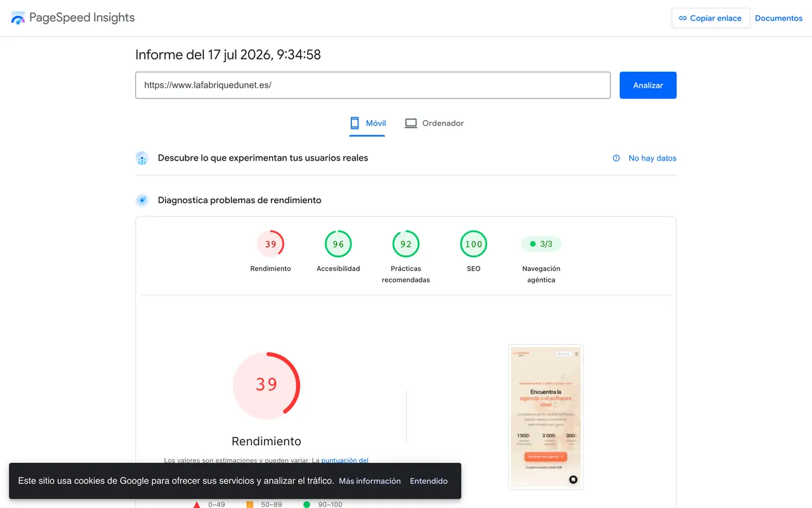This screenshot has height=508, width=812.
Task: Click the URL input field
Action: [x=373, y=85]
